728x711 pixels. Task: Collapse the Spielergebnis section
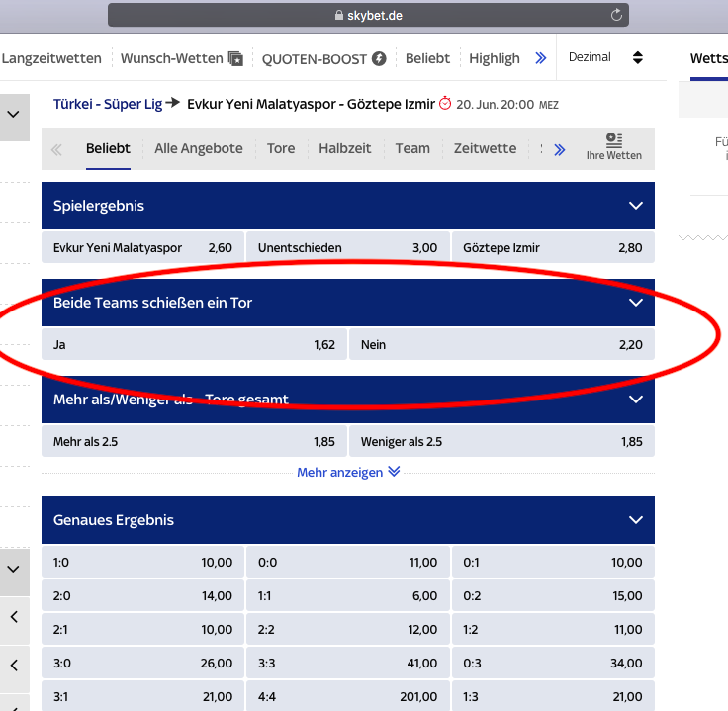pos(636,206)
